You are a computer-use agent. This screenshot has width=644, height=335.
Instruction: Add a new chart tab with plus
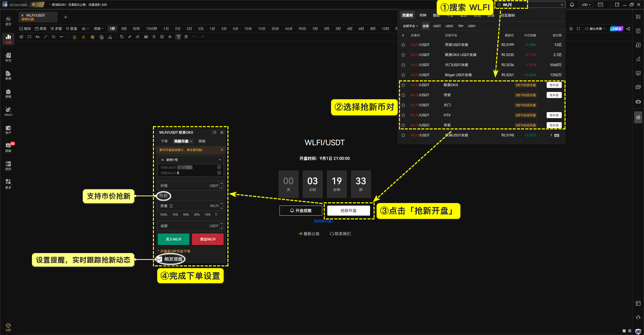pyautogui.click(x=66, y=17)
